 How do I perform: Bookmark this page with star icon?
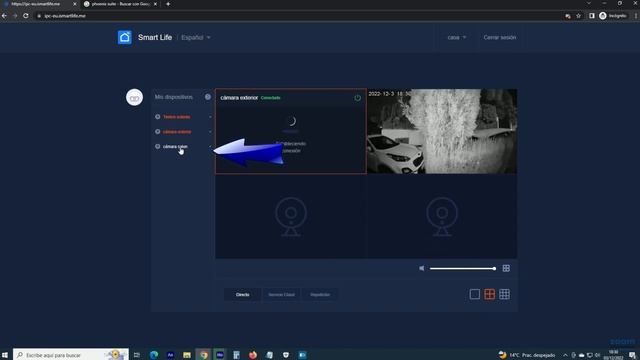pyautogui.click(x=578, y=16)
